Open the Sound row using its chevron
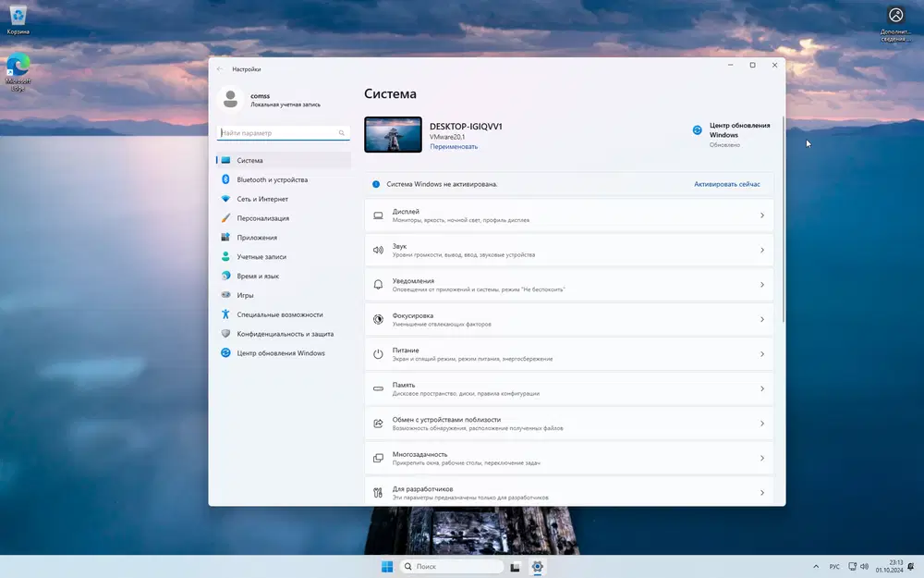This screenshot has width=924, height=578. click(x=762, y=250)
